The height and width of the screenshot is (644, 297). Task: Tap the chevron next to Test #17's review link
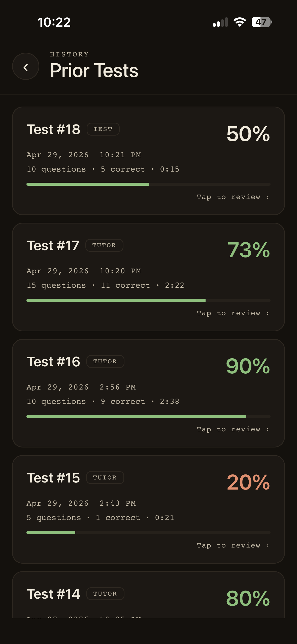[267, 313]
